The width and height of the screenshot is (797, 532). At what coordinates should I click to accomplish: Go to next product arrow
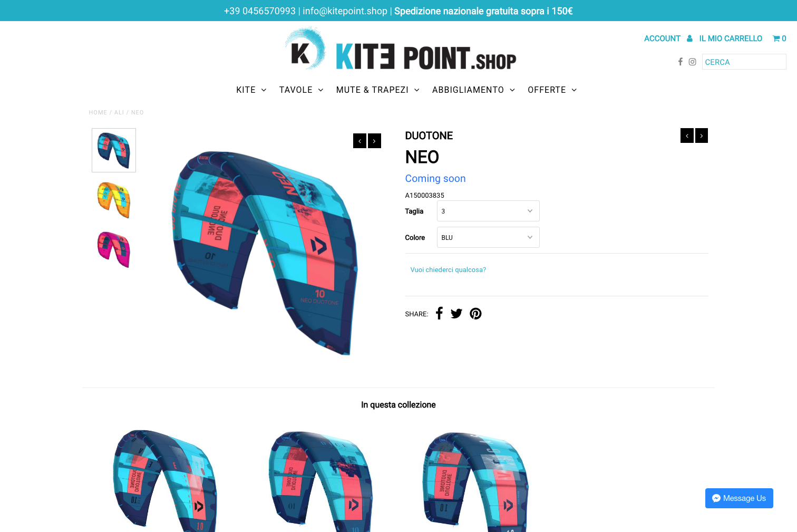(x=702, y=136)
